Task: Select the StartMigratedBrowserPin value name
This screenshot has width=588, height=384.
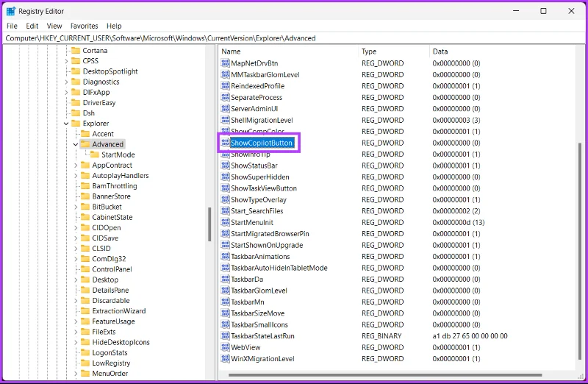Action: (270, 233)
